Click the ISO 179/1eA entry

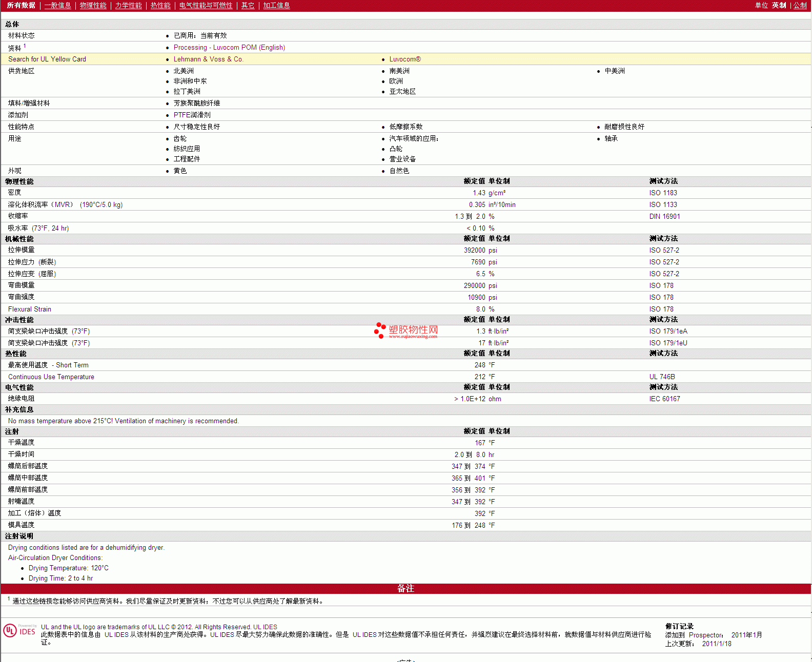coord(668,331)
